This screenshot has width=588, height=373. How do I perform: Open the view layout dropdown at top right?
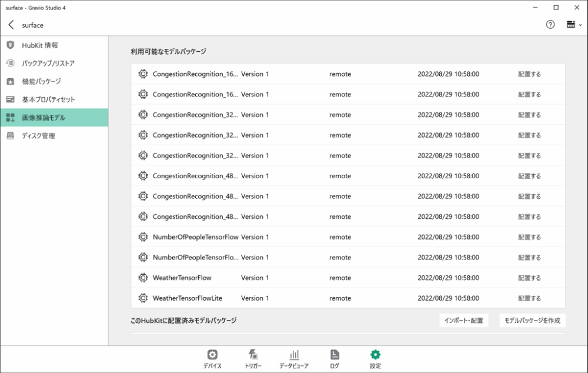click(x=574, y=25)
